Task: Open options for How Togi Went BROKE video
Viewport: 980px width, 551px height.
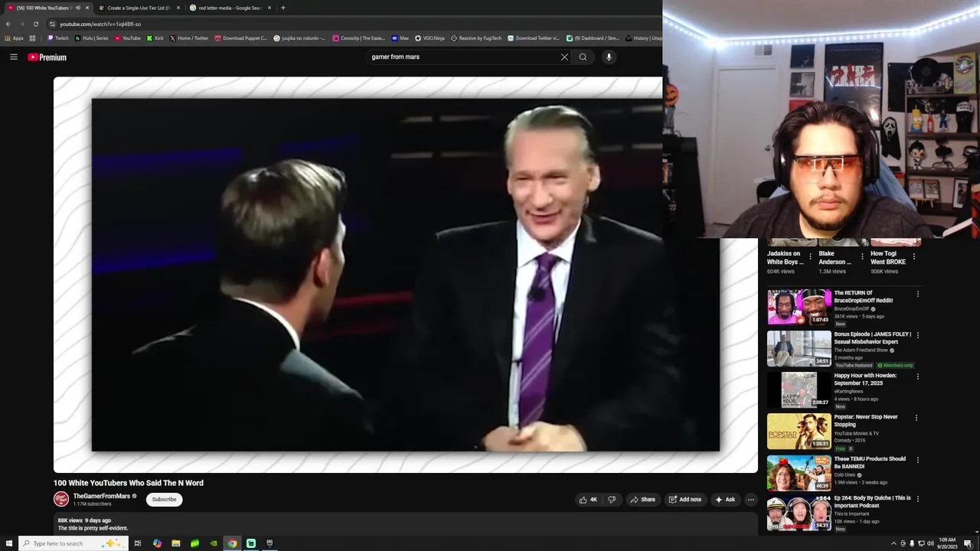Action: pos(914,257)
